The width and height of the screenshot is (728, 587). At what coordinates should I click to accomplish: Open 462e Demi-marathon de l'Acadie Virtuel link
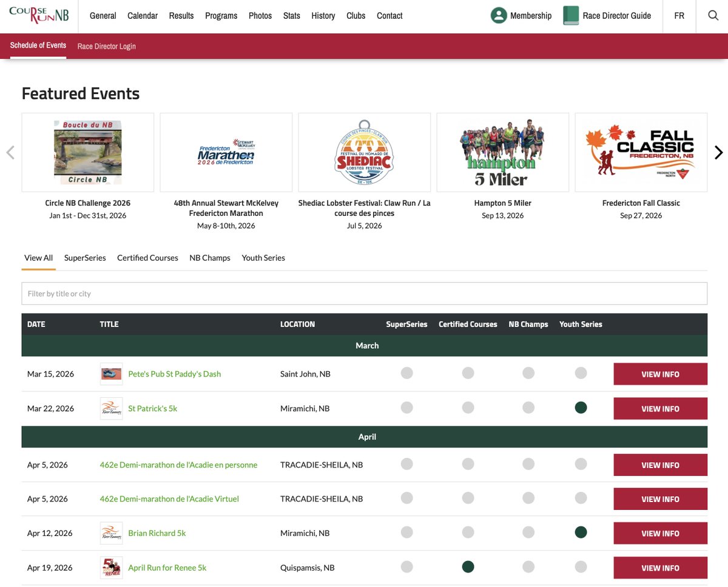pyautogui.click(x=169, y=499)
